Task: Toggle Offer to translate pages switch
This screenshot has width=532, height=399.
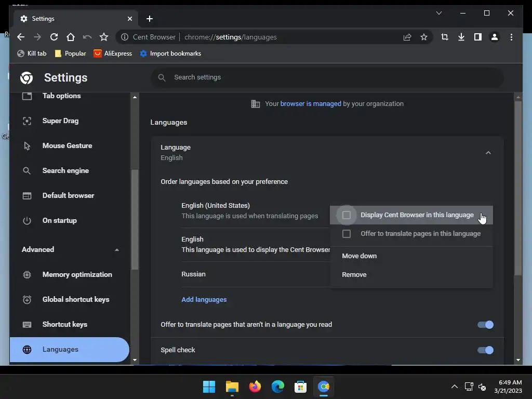Action: 485,325
